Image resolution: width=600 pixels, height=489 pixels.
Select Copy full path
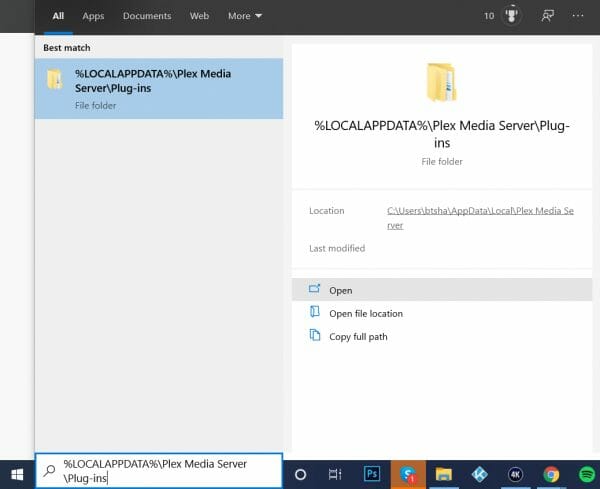pos(358,337)
